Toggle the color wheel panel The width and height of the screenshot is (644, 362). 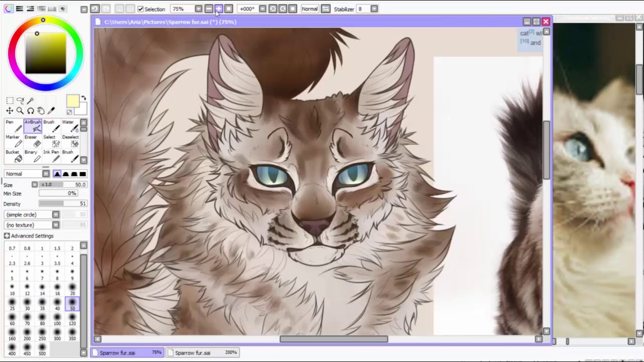point(9,9)
